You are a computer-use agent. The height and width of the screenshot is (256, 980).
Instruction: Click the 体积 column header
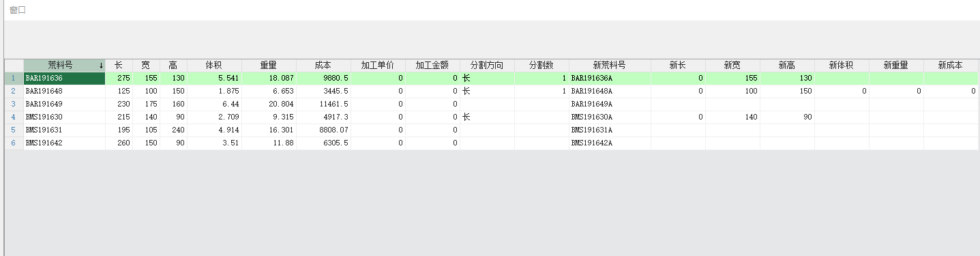[215, 66]
